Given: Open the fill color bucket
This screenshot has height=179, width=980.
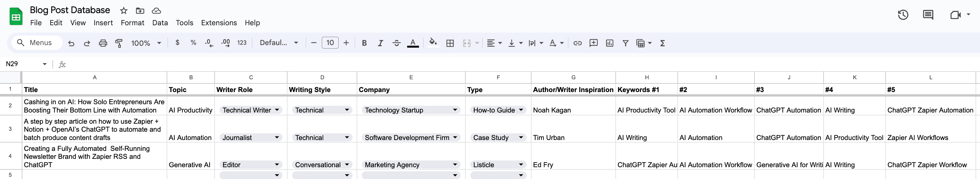Looking at the screenshot, I should (433, 43).
